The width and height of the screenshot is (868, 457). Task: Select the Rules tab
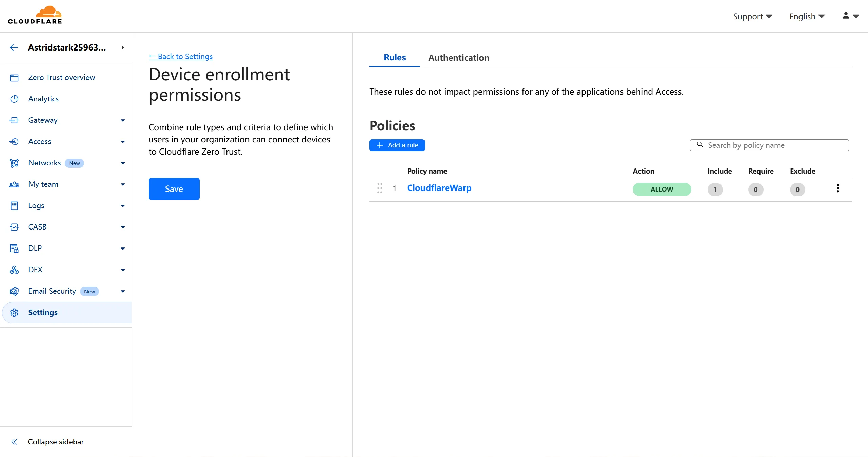click(394, 58)
